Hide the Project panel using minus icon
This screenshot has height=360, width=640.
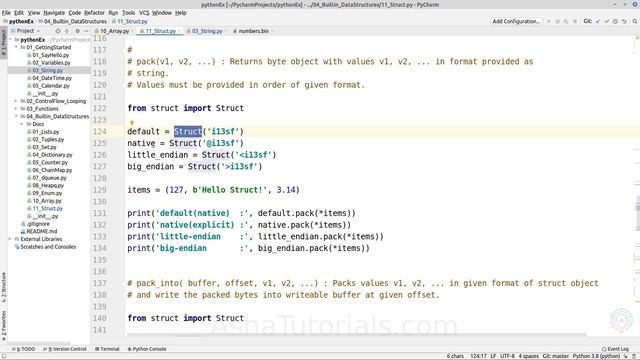point(86,31)
